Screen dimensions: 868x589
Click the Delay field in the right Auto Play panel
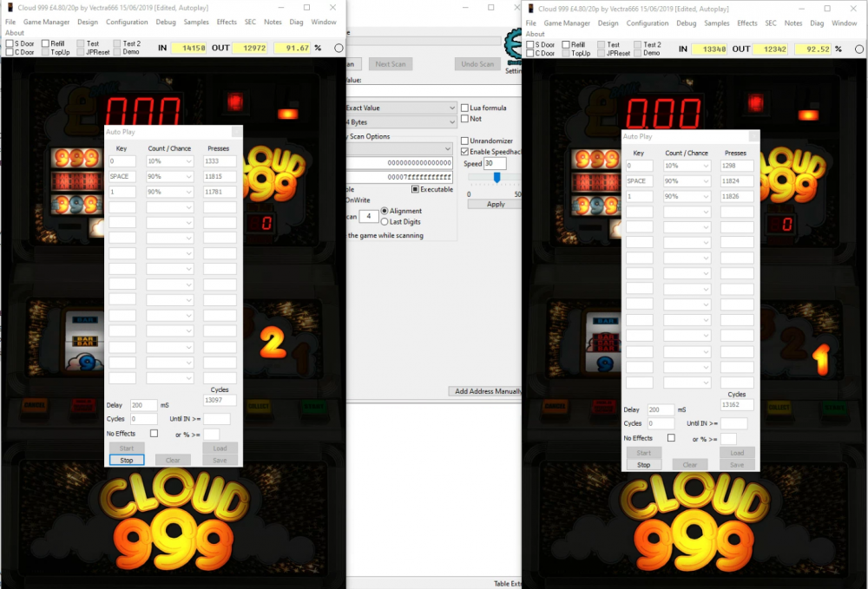[x=661, y=409]
